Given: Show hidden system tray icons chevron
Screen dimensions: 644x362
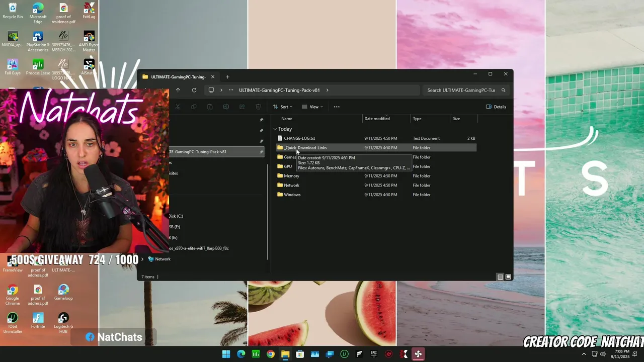Looking at the screenshot, I should [x=584, y=354].
